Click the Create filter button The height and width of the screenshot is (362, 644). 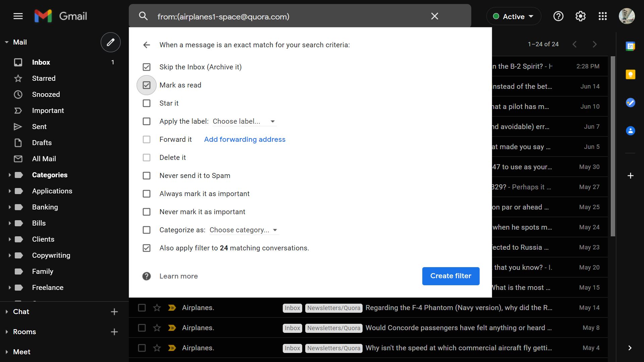coord(450,276)
